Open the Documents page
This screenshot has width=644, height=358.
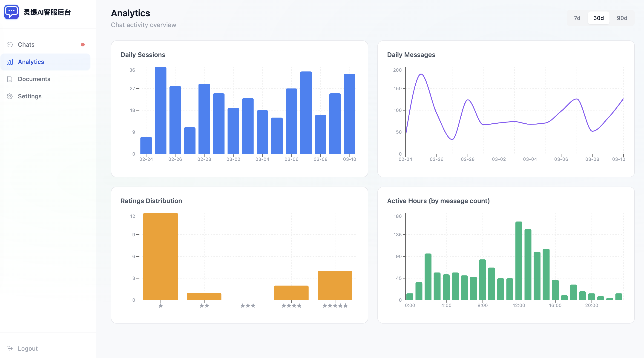(x=34, y=79)
